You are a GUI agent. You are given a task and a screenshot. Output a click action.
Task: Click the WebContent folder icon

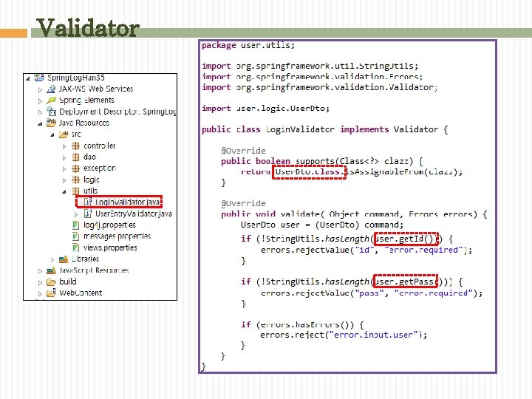[51, 293]
